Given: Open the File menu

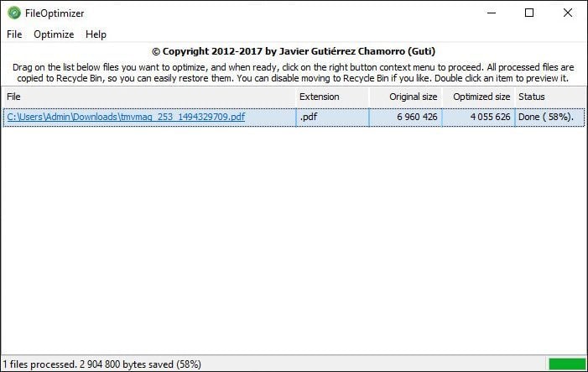Looking at the screenshot, I should pos(14,34).
